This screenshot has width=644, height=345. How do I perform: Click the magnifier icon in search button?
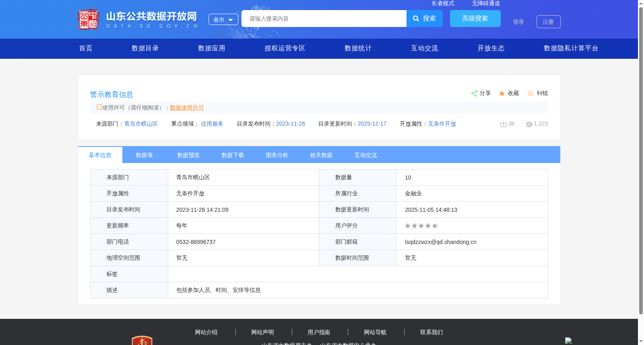tap(416, 19)
